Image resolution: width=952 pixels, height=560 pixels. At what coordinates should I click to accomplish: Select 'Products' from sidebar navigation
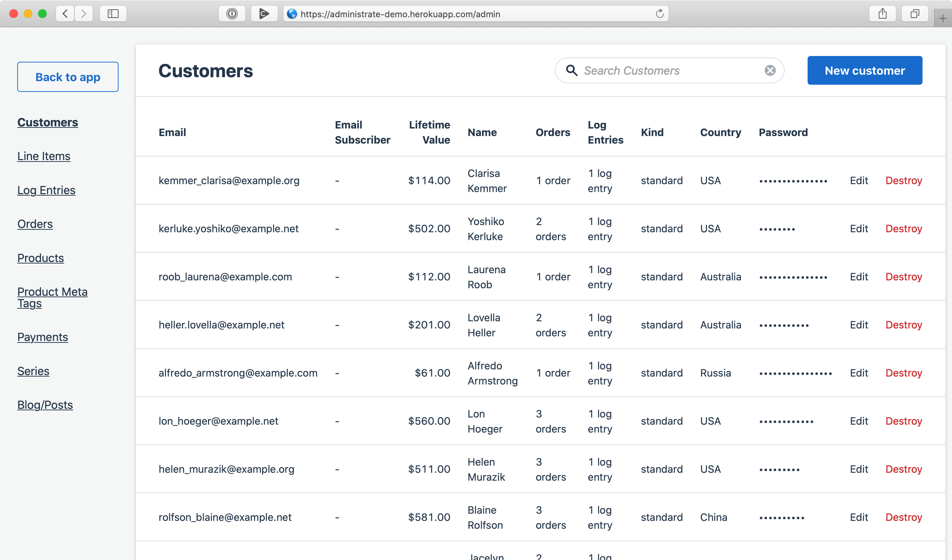(41, 258)
